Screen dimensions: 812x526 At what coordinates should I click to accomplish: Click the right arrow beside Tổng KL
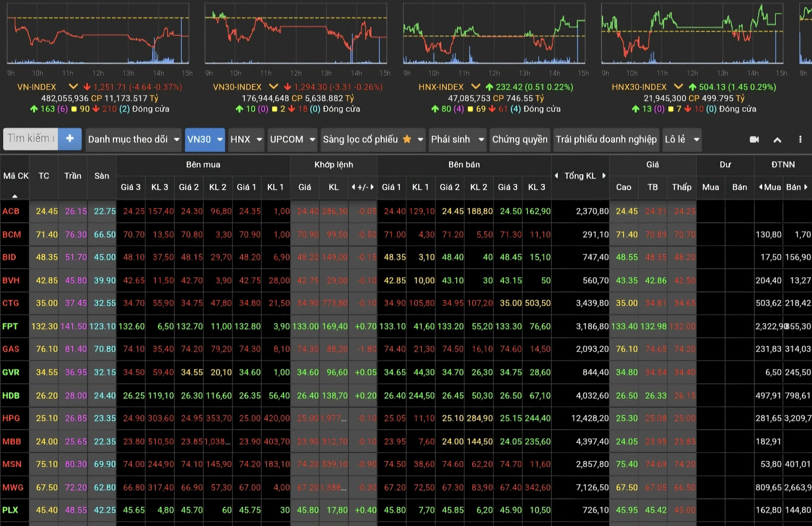pos(604,176)
